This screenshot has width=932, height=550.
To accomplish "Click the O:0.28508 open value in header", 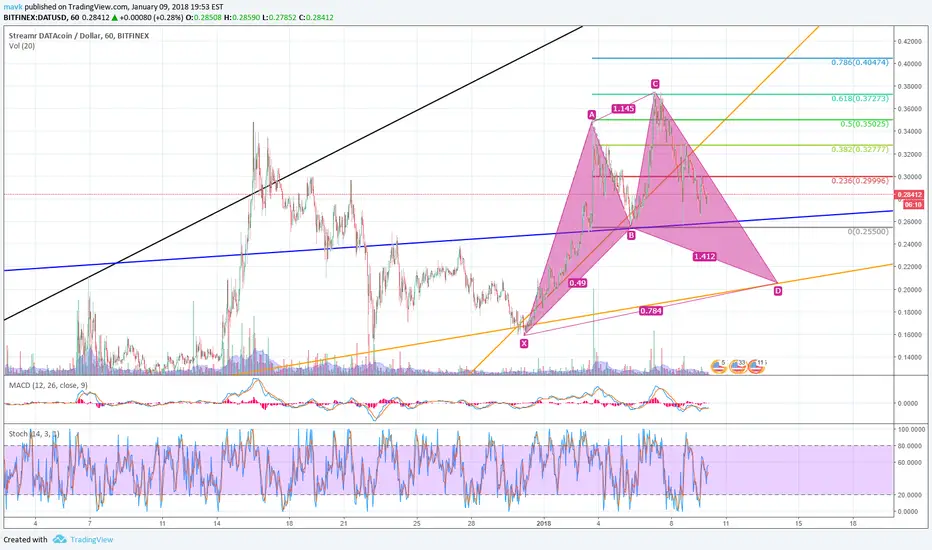I will 204,18.
